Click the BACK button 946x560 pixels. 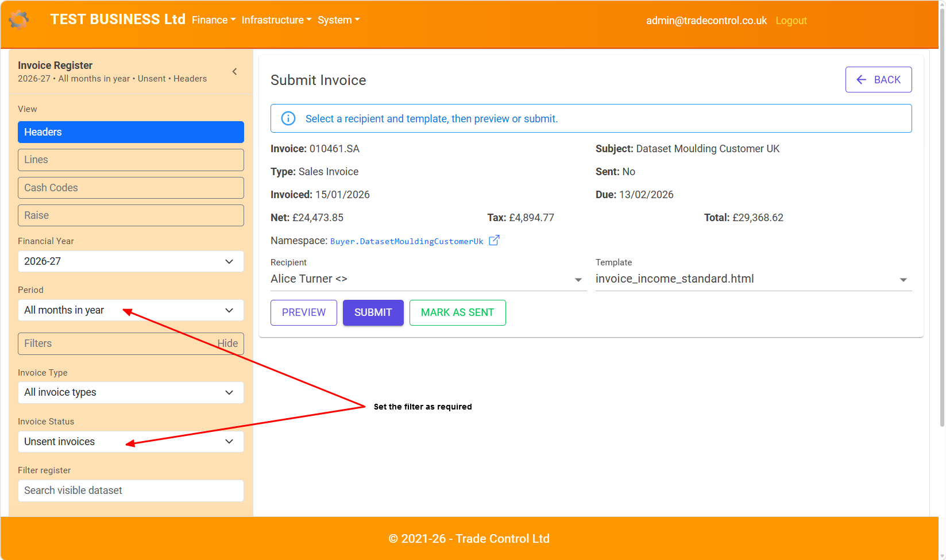[x=878, y=80]
